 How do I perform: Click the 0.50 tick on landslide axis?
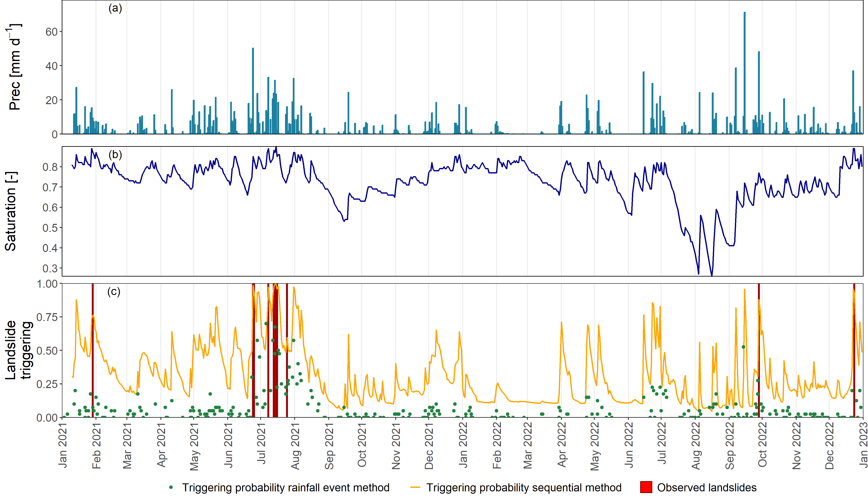pos(47,350)
